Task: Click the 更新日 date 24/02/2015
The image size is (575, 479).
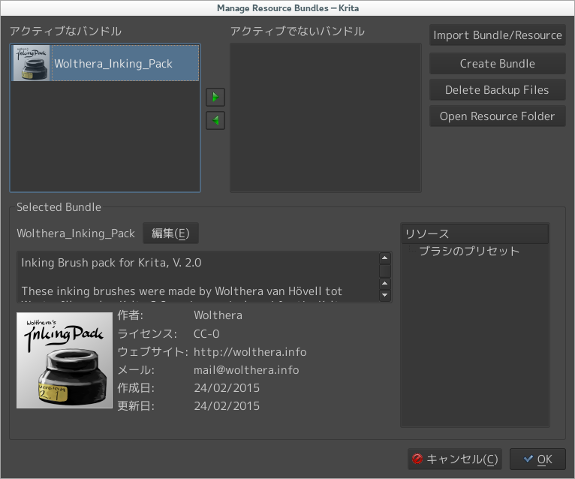Action: point(226,406)
